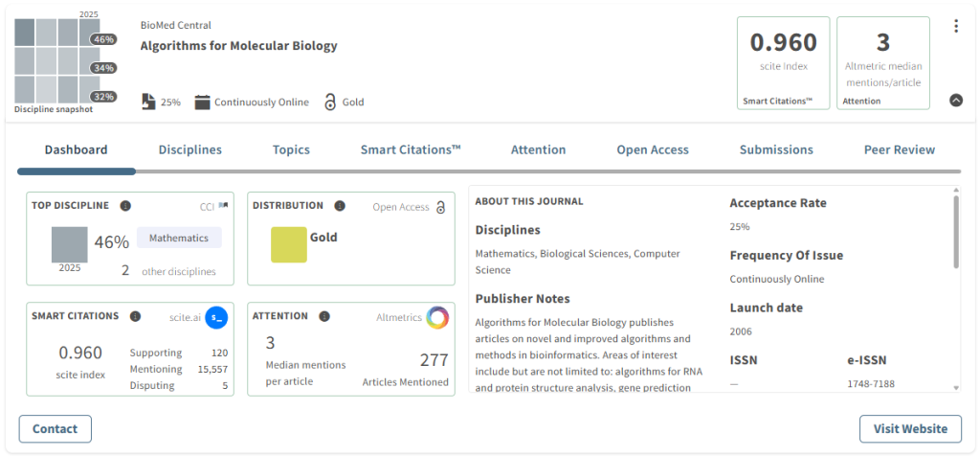
Task: Open the Smart Citations™ tab
Action: click(x=411, y=150)
